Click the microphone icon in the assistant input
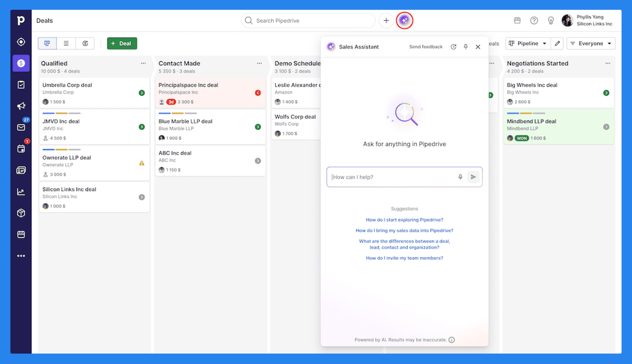 [460, 177]
